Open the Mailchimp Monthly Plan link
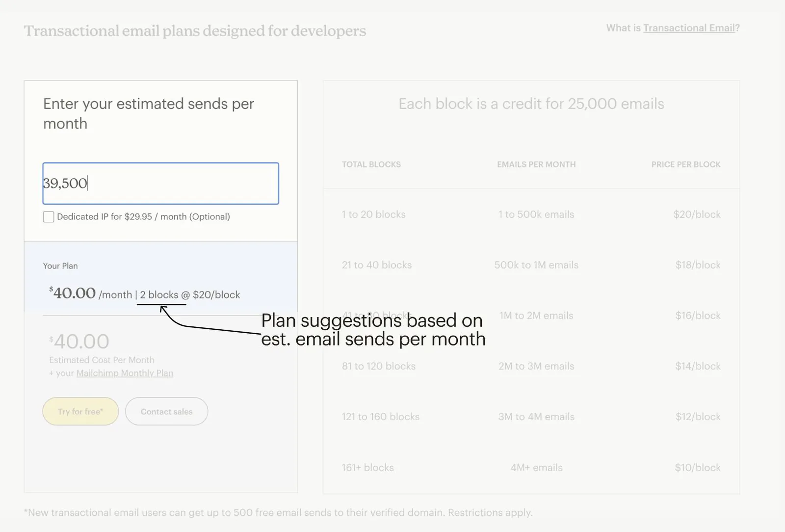This screenshot has width=785, height=532. coord(125,373)
